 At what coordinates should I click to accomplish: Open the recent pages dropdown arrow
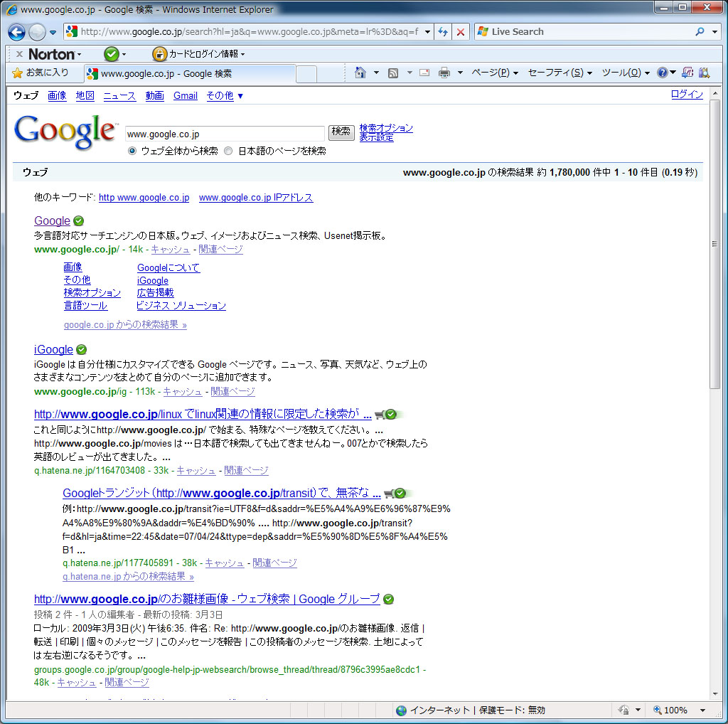tap(53, 33)
